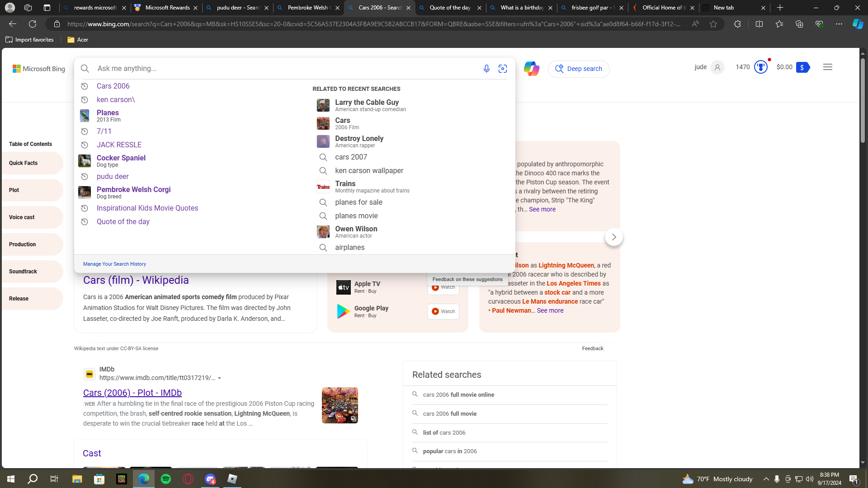Open Manage Your Search History link
Image resolution: width=868 pixels, height=488 pixels.
click(114, 264)
